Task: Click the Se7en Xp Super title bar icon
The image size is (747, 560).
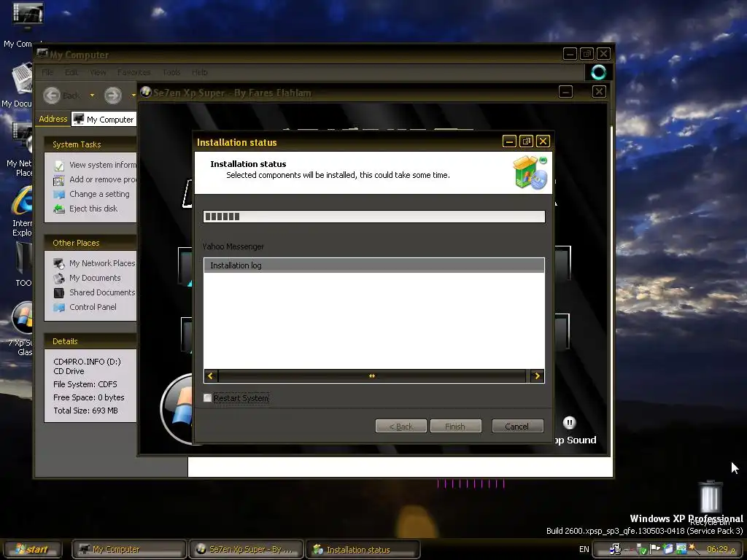Action: (x=146, y=92)
